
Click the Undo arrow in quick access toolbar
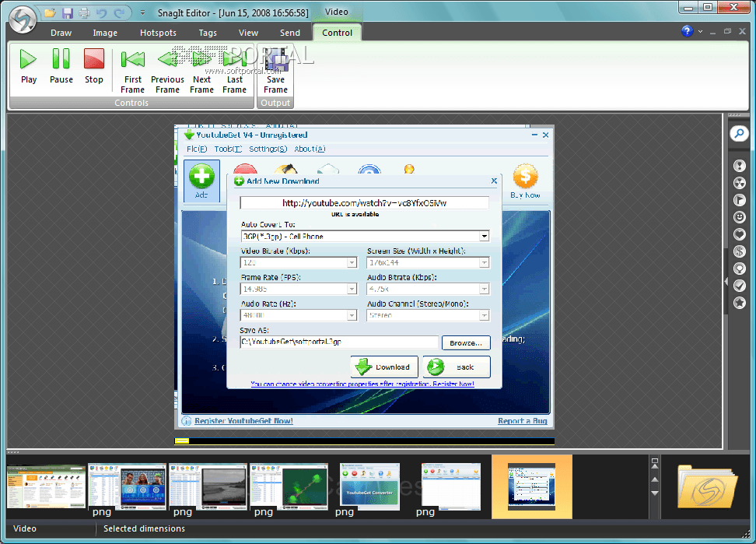click(x=101, y=13)
